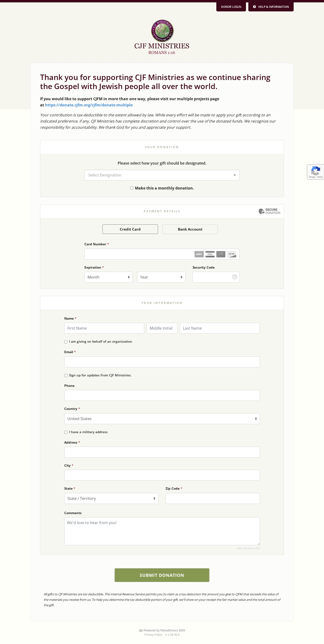324x644 pixels.
Task: Open the expiration Year dropdown
Action: [161, 277]
